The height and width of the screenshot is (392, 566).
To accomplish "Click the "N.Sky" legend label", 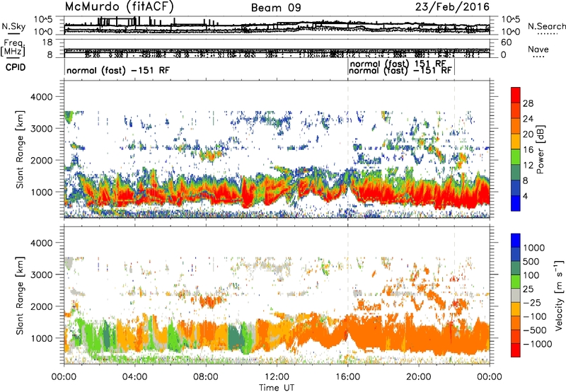I will coord(13,26).
